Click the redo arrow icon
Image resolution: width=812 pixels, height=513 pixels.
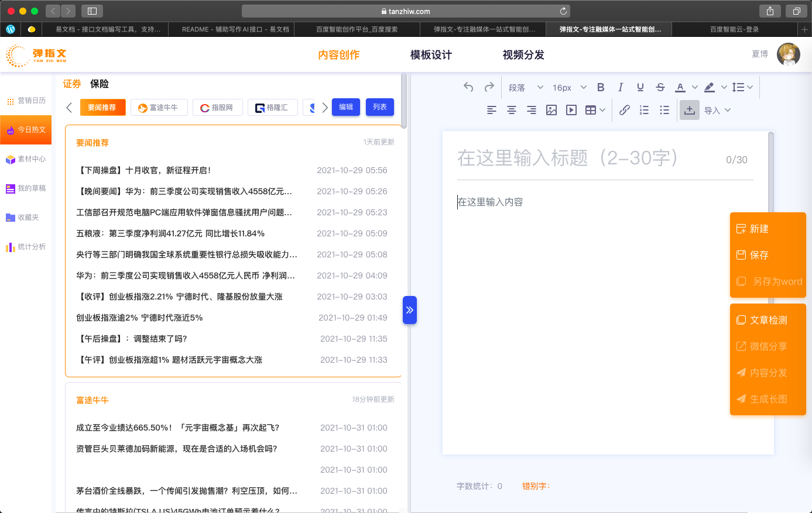pyautogui.click(x=489, y=87)
